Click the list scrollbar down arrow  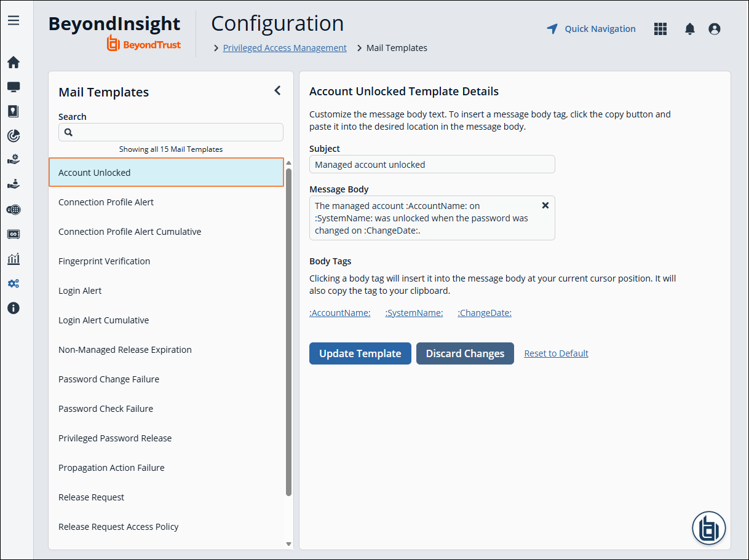tap(288, 544)
